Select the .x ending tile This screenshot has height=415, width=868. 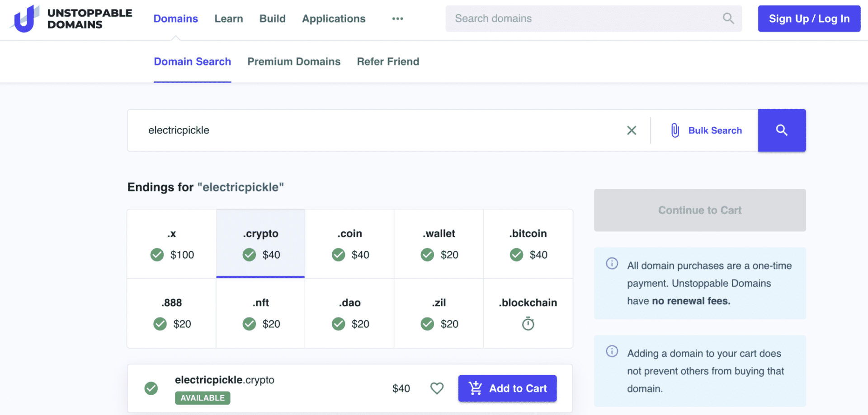pos(172,244)
